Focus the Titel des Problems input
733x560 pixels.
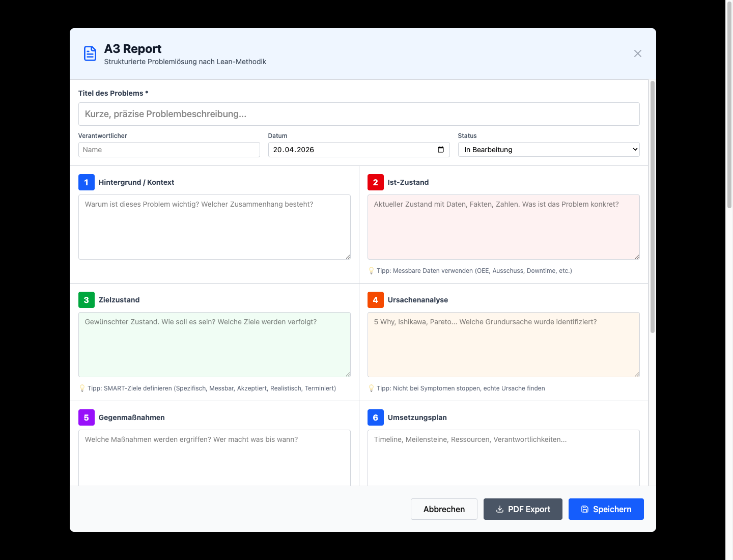tap(358, 114)
